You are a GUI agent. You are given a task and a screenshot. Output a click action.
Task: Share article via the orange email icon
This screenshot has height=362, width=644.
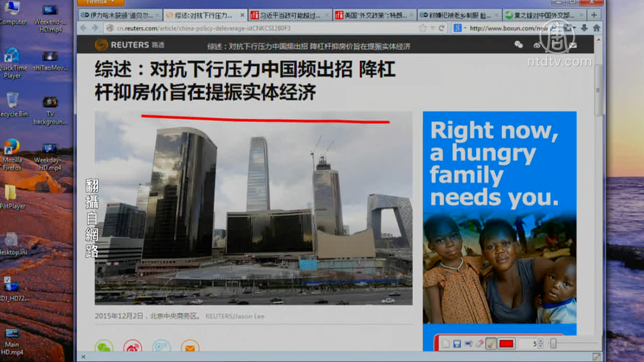click(190, 347)
